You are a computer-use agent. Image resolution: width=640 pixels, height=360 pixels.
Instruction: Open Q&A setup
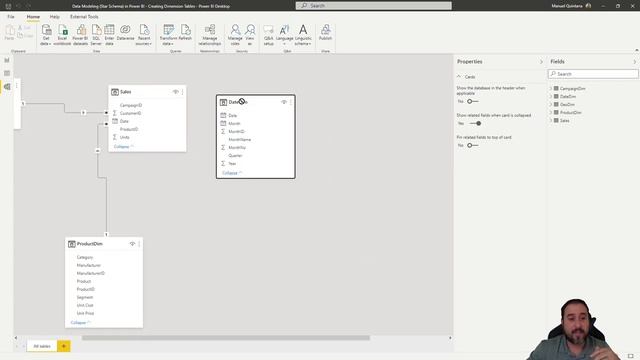[x=269, y=35]
